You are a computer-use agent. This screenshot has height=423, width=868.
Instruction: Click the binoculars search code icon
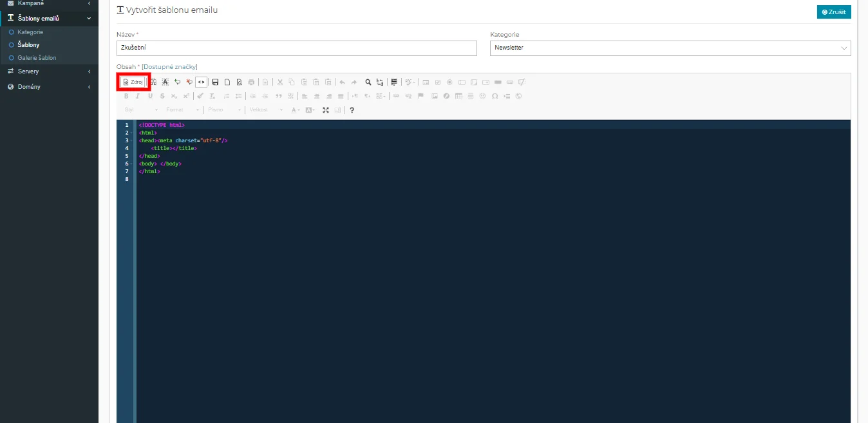click(x=153, y=82)
